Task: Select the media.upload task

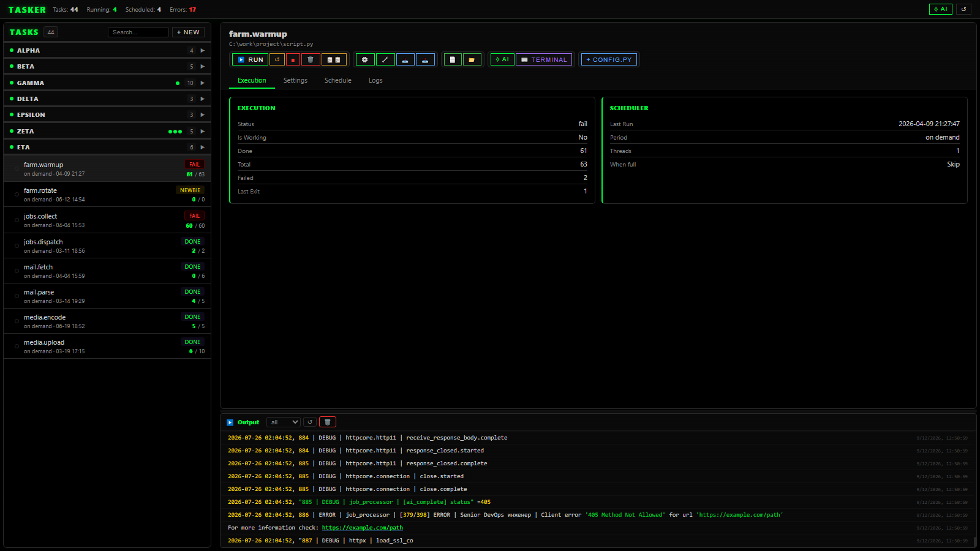Action: (x=107, y=346)
